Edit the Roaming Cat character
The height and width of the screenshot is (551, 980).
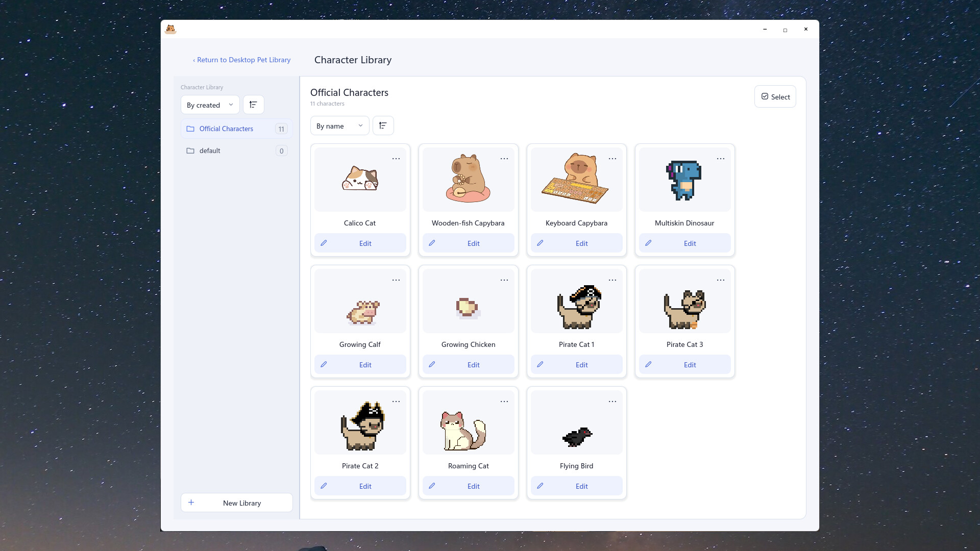[x=468, y=486]
